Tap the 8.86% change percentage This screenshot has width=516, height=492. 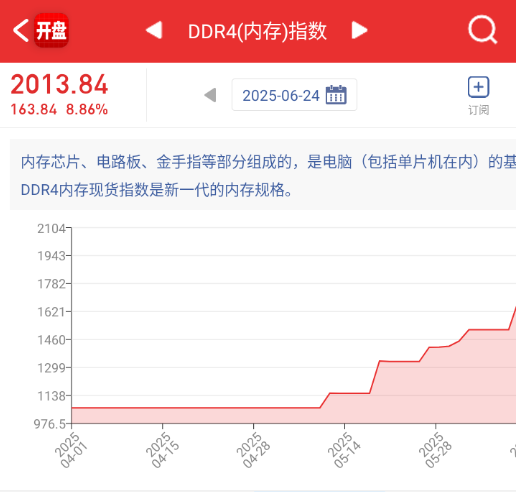coord(87,109)
